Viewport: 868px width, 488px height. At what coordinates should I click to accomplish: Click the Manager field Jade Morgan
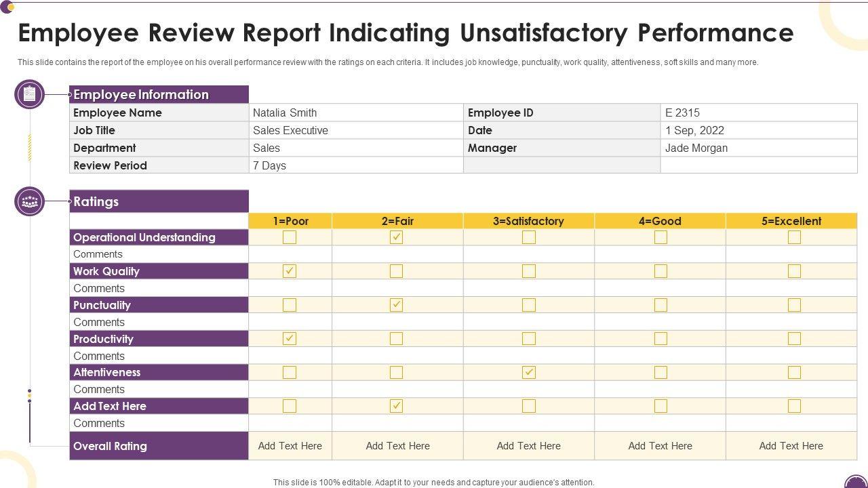pyautogui.click(x=696, y=148)
